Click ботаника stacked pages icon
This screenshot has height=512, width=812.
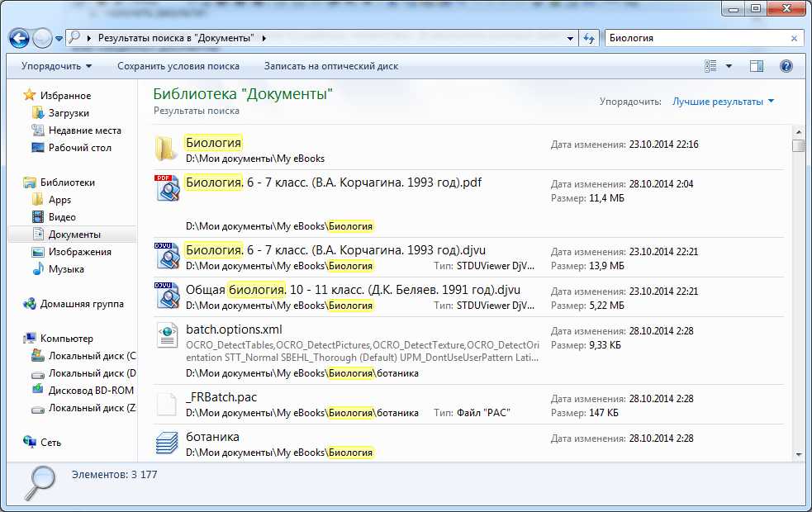(x=167, y=443)
